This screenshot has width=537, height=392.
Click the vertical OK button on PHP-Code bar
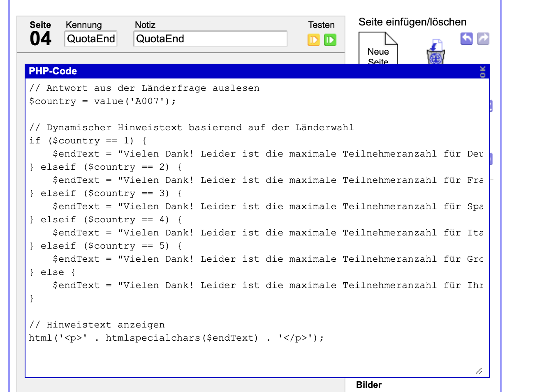483,71
